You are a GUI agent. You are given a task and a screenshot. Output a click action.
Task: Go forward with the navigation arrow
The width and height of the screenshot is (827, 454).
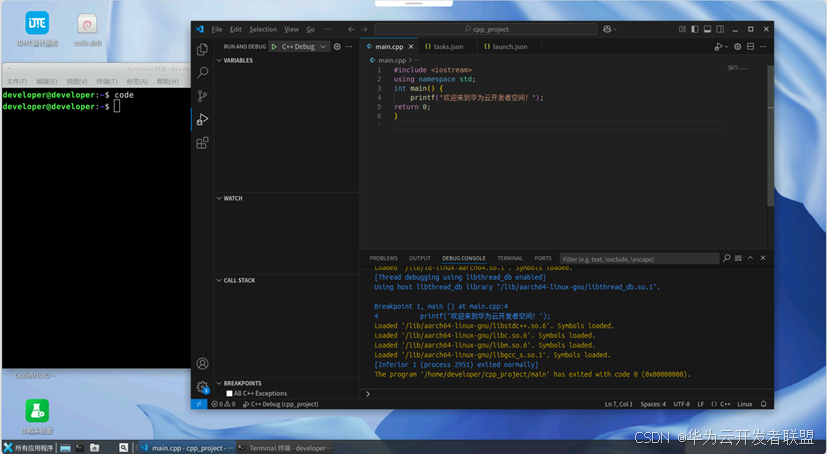pos(364,29)
